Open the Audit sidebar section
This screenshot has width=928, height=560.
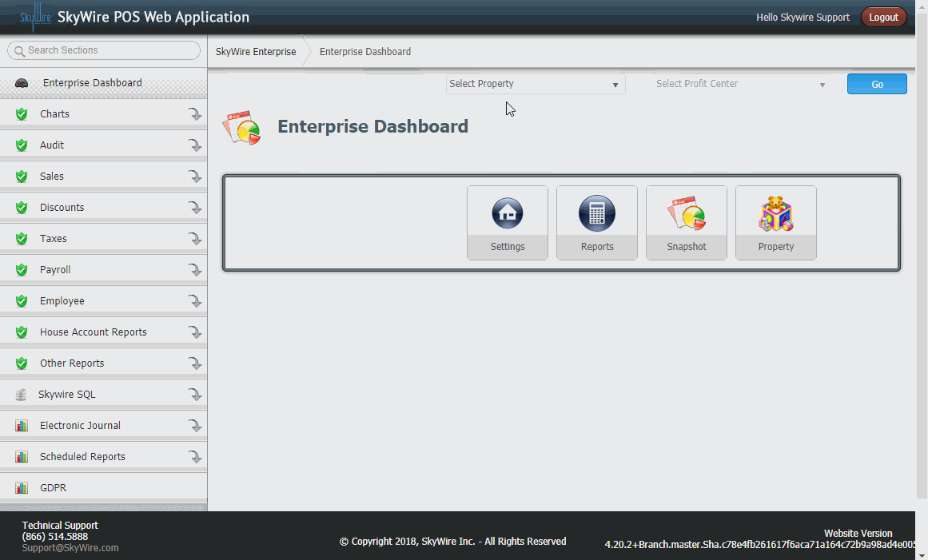(x=104, y=145)
